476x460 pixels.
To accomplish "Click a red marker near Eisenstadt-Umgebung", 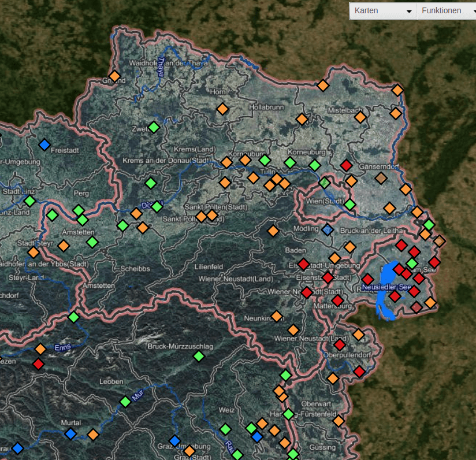I will 304,264.
